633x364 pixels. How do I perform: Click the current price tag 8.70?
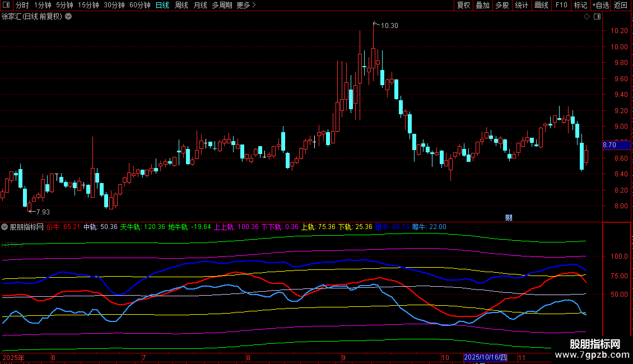click(609, 145)
